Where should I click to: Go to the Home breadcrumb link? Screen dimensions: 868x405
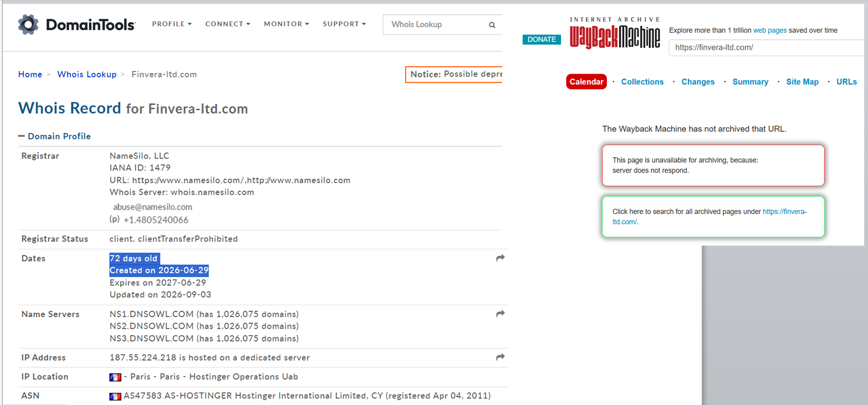[30, 74]
